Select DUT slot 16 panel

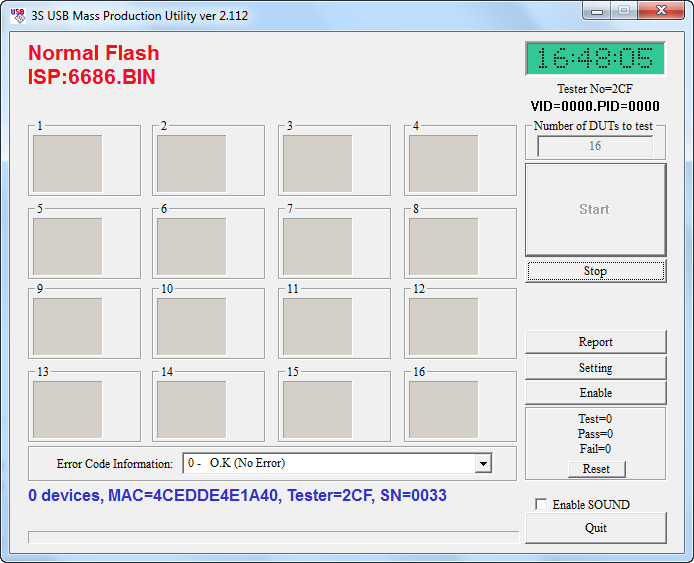coord(460,406)
